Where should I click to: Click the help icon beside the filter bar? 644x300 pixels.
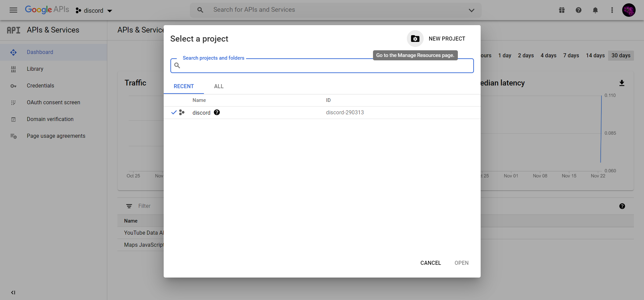[622, 206]
